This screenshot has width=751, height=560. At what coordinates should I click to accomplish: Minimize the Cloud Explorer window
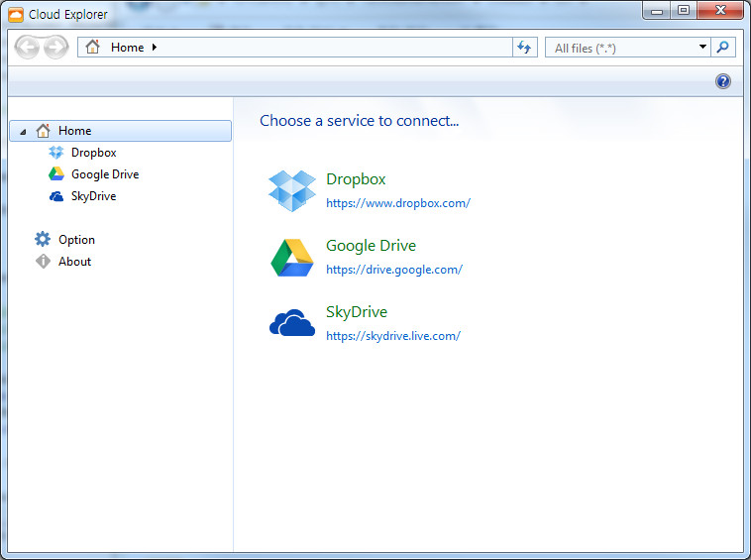[657, 11]
